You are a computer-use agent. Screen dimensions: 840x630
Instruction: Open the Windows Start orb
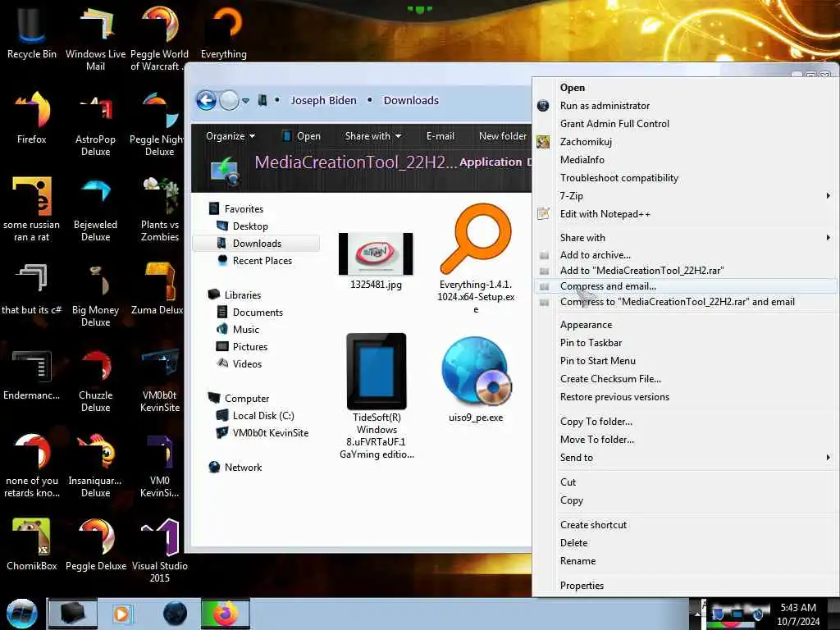click(22, 614)
